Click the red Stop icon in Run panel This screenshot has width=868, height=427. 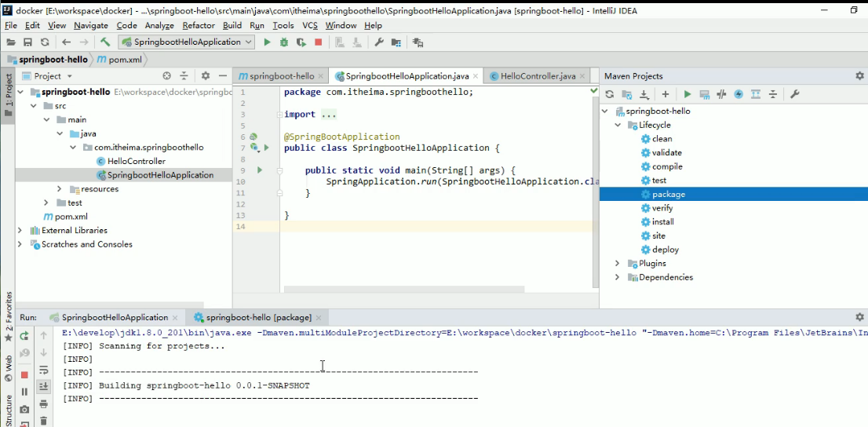(24, 375)
